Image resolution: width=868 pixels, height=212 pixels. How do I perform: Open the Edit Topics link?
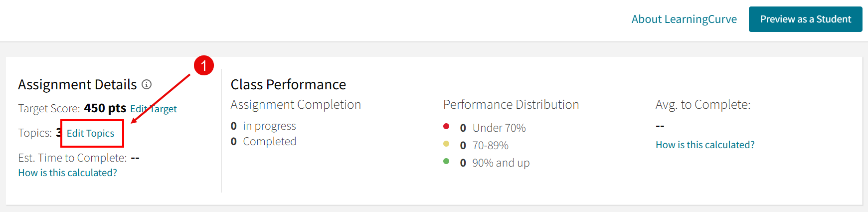(91, 133)
